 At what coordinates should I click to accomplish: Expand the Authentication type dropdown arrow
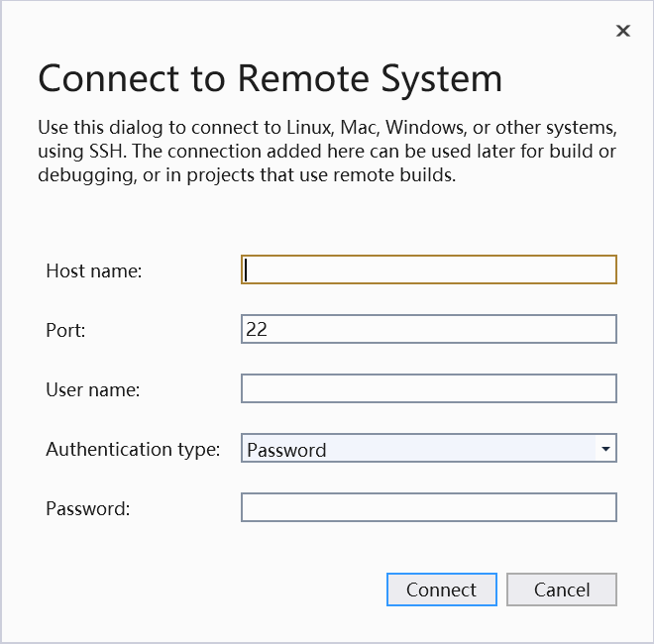click(605, 449)
